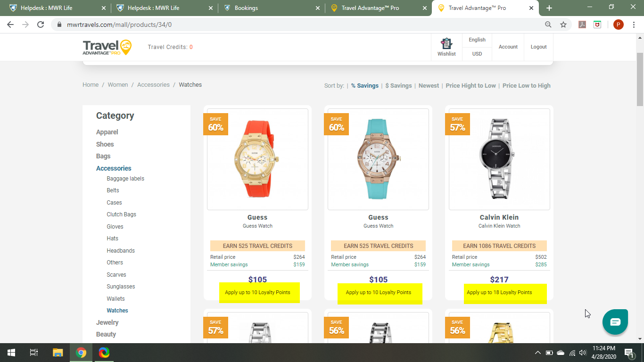Sort products by % Savings
Image resolution: width=644 pixels, height=362 pixels.
coord(365,86)
